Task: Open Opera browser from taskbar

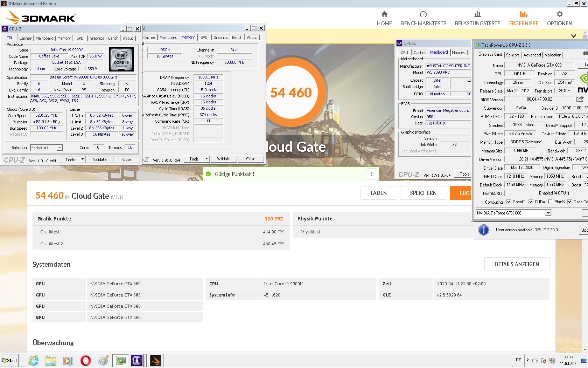Action: pyautogui.click(x=85, y=361)
